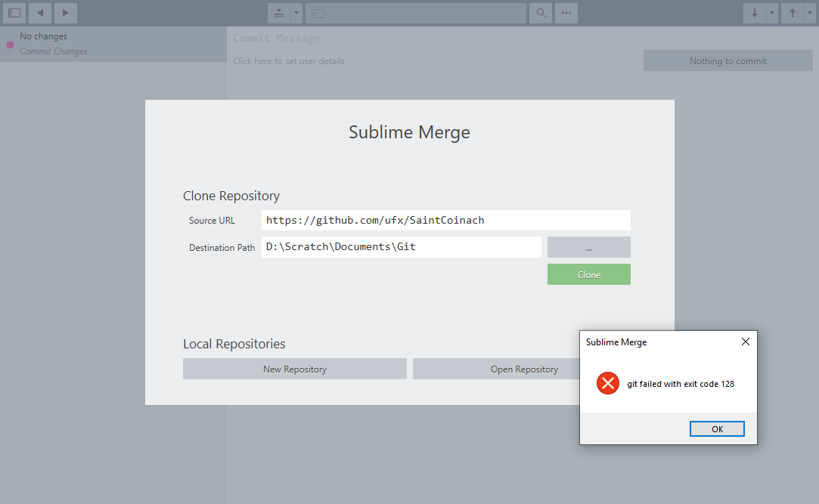This screenshot has height=504, width=819.
Task: Click the Source URL input field
Action: pos(446,220)
